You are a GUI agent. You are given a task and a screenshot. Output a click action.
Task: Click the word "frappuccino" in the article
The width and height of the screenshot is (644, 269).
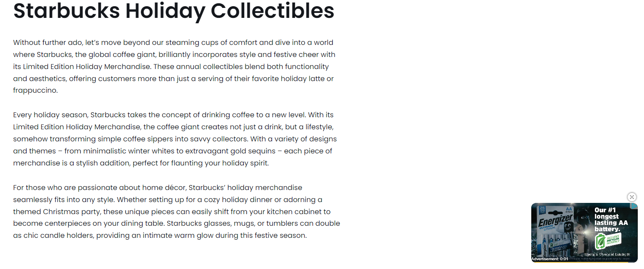pos(35,90)
